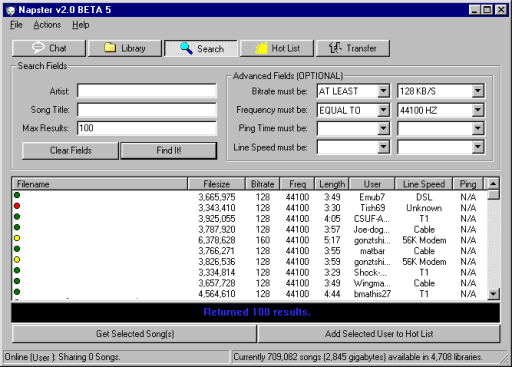Click the yellow folder Library icon
The width and height of the screenshot is (512, 367).
click(x=110, y=47)
